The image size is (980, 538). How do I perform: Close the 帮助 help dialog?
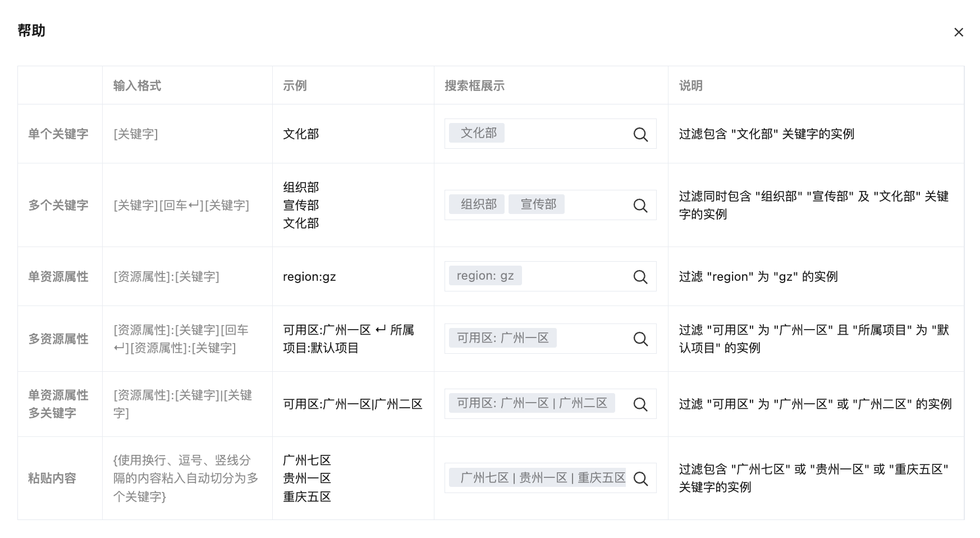[959, 32]
